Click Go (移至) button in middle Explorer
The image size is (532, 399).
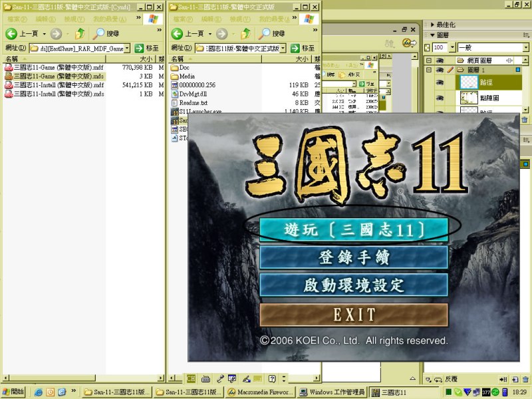tap(303, 48)
